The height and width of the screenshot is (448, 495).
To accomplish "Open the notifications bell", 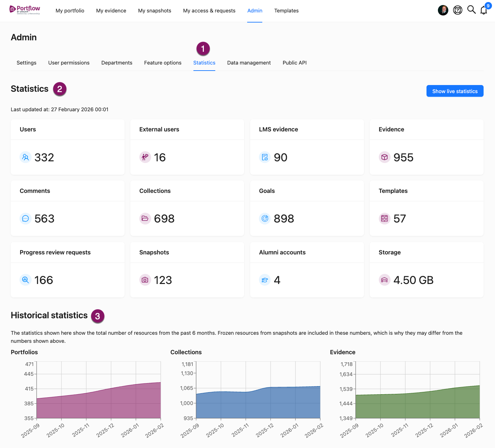I will click(x=484, y=10).
